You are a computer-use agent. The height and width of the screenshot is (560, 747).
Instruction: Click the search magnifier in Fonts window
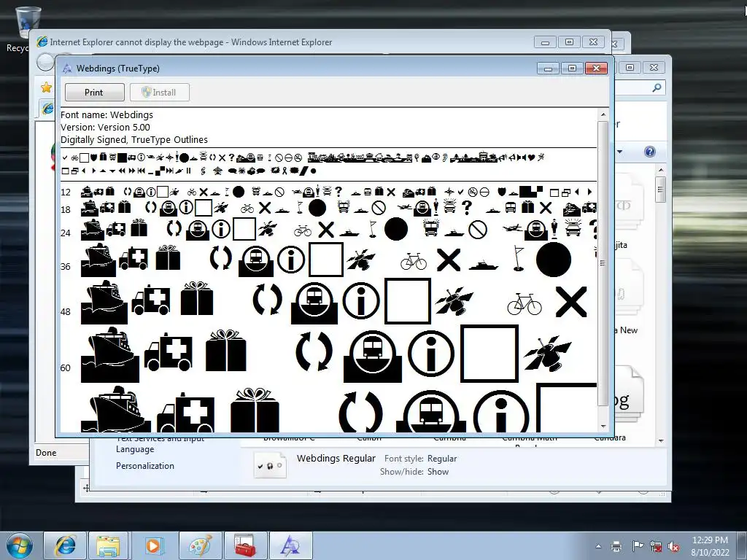[657, 87]
